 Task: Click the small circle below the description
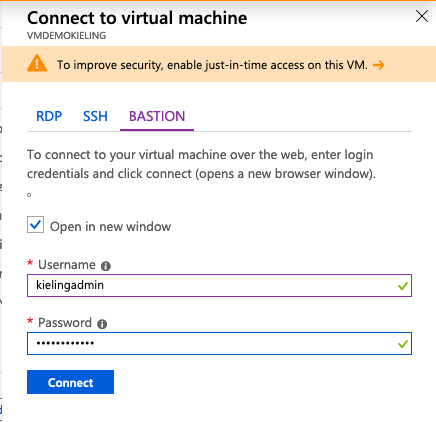point(29,195)
